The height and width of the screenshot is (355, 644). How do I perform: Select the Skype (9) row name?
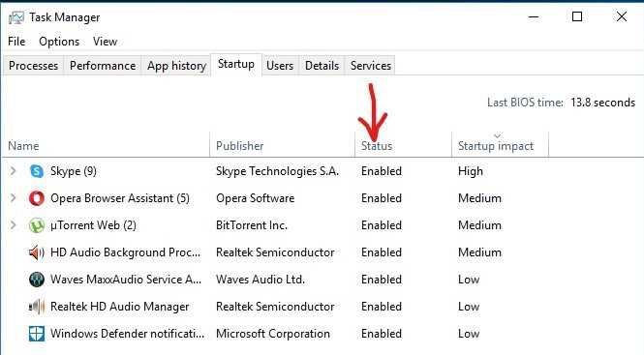[74, 171]
